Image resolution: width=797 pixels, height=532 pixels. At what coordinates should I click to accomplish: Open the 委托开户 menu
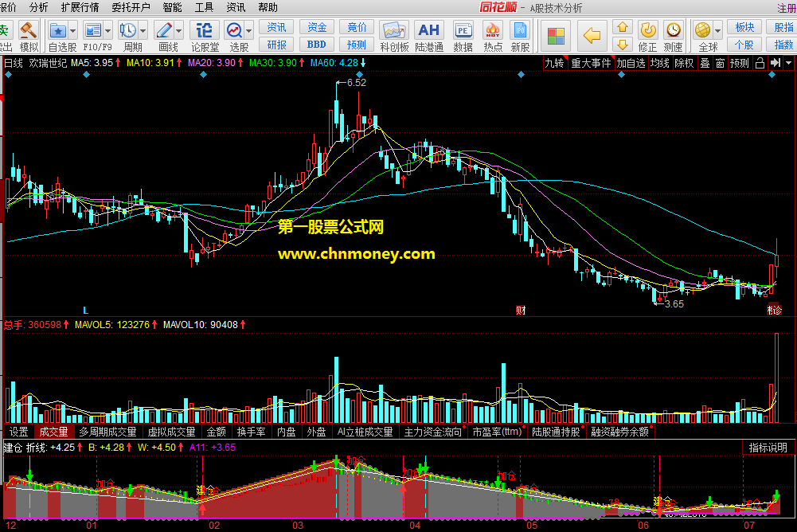[131, 7]
